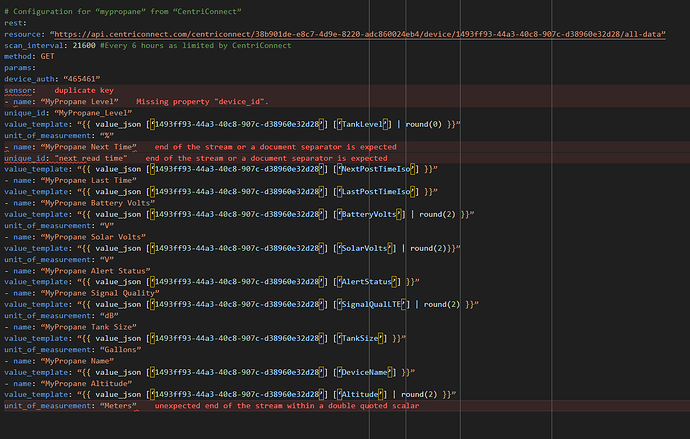Click the name value "MyPropane Altitude"
The width and height of the screenshot is (690, 439).
pyautogui.click(x=86, y=384)
